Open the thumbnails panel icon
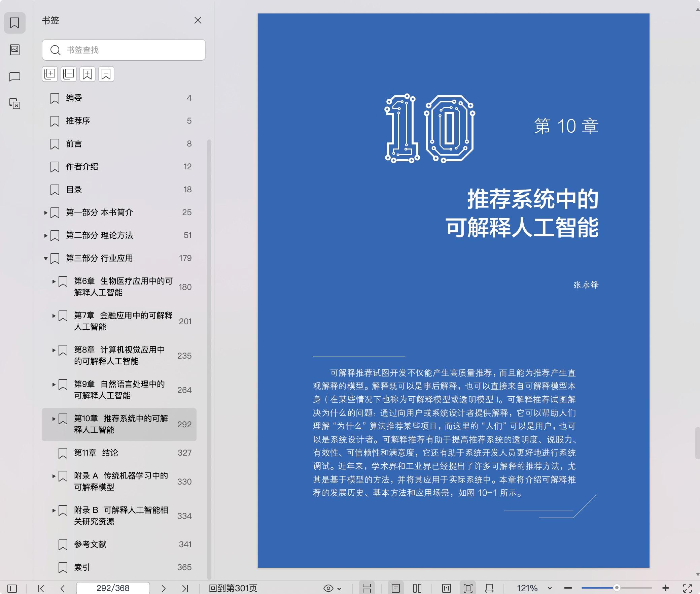The width and height of the screenshot is (700, 594). [14, 50]
